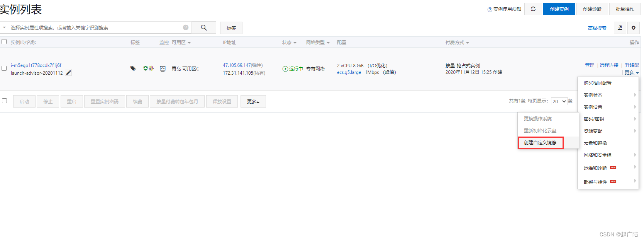Click the 按量付费转包年包月 button
The width and height of the screenshot is (644, 241).
click(x=177, y=101)
